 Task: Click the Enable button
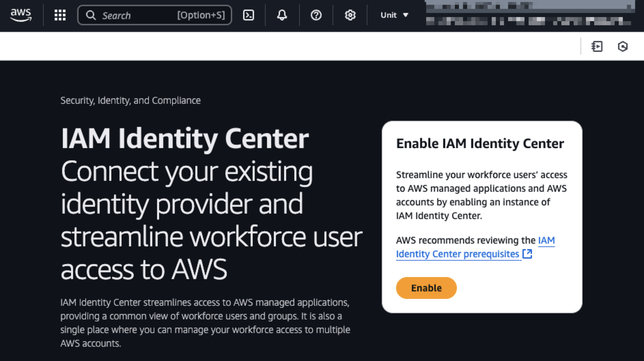click(x=426, y=288)
